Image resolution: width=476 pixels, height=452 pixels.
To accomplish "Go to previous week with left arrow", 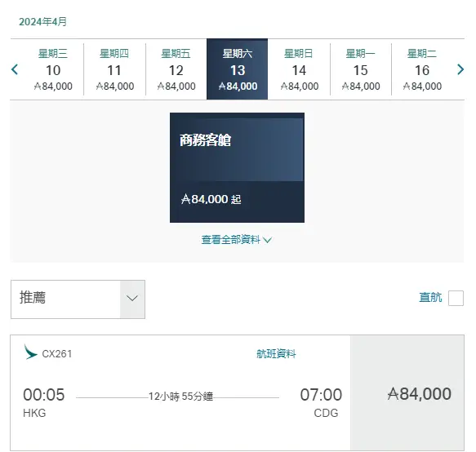I will coord(15,69).
